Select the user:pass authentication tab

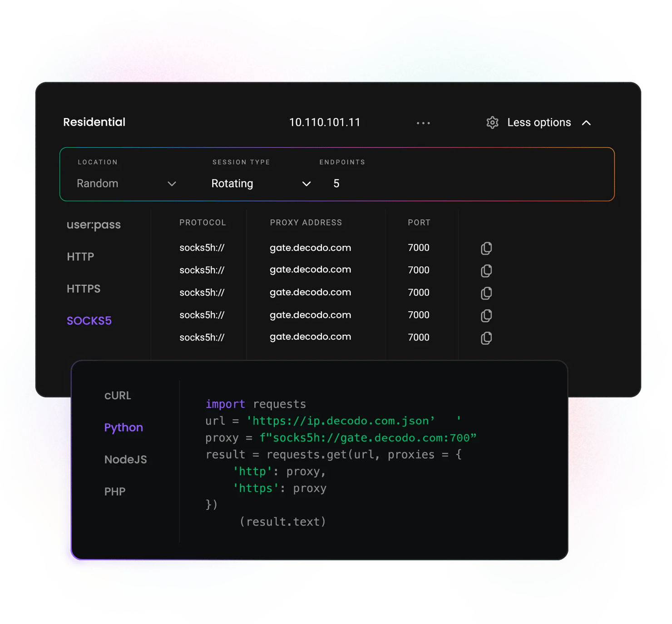click(x=94, y=225)
